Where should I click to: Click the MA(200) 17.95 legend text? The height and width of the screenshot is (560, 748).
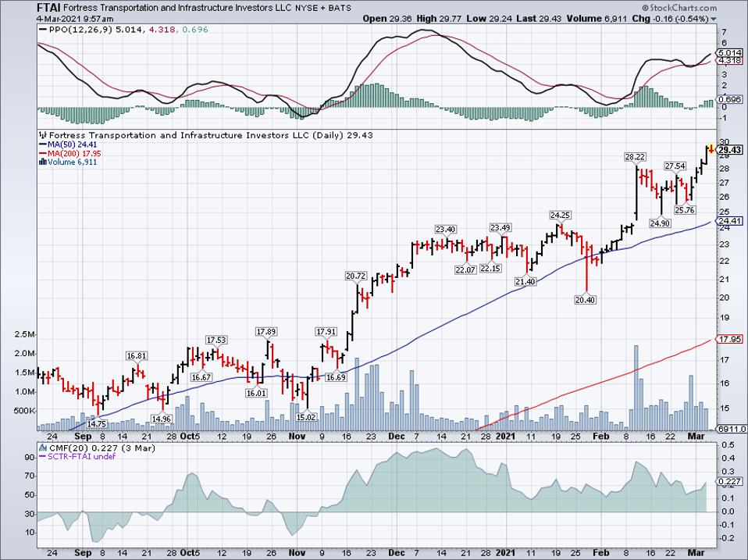[74, 154]
